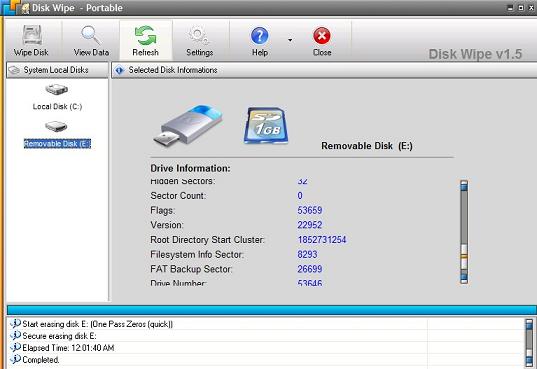537x369 pixels.
Task: Click the 'Filesystem Info Sector:' label
Action: tap(197, 255)
